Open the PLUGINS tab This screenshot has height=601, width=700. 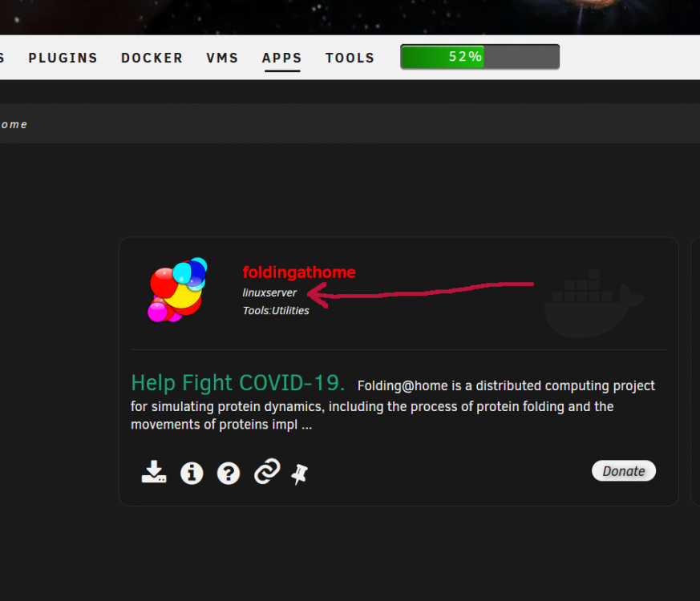click(63, 58)
